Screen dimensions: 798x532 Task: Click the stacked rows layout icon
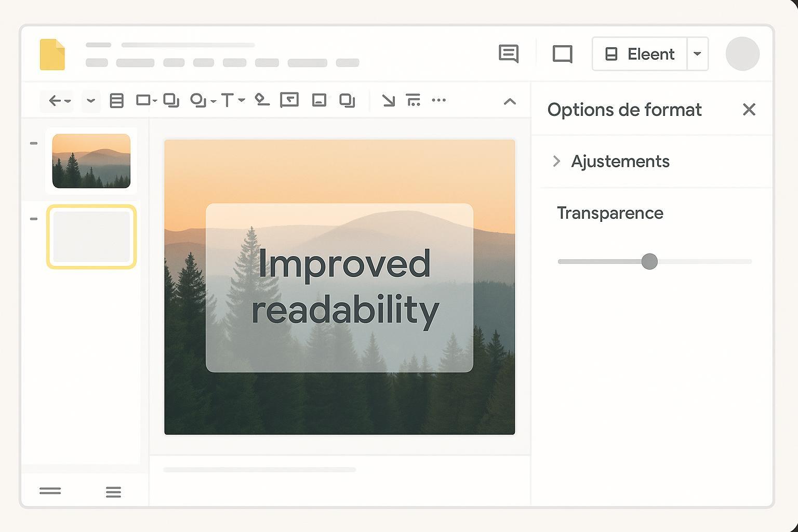click(116, 100)
